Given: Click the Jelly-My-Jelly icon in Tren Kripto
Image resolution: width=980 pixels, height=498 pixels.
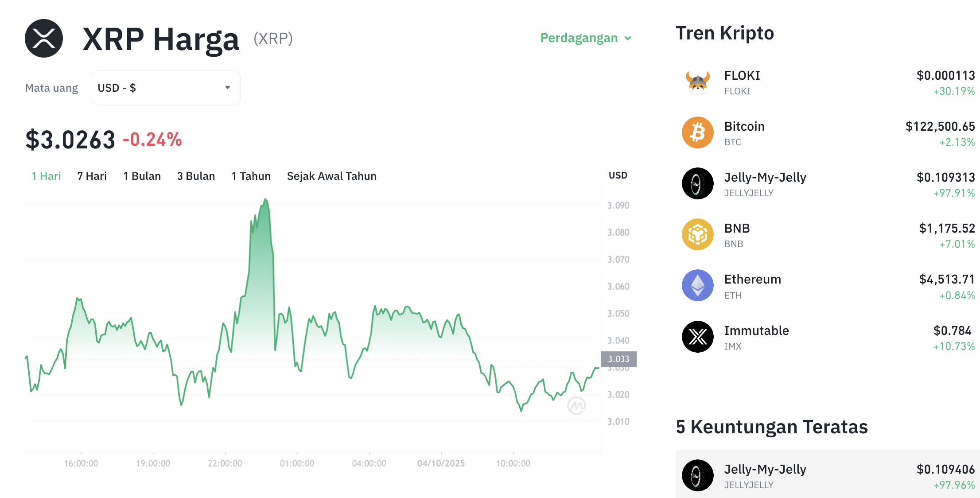Looking at the screenshot, I should pyautogui.click(x=698, y=184).
